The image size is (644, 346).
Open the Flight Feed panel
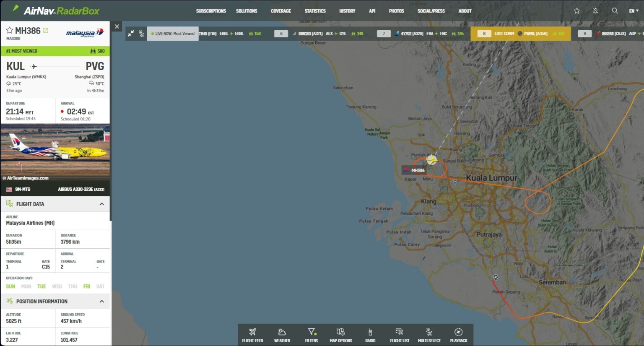tap(252, 335)
